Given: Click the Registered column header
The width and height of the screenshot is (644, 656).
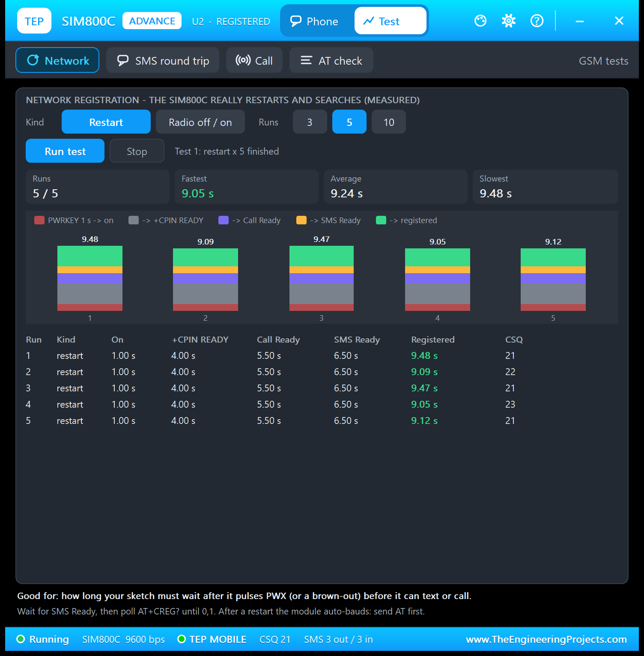Looking at the screenshot, I should [432, 340].
